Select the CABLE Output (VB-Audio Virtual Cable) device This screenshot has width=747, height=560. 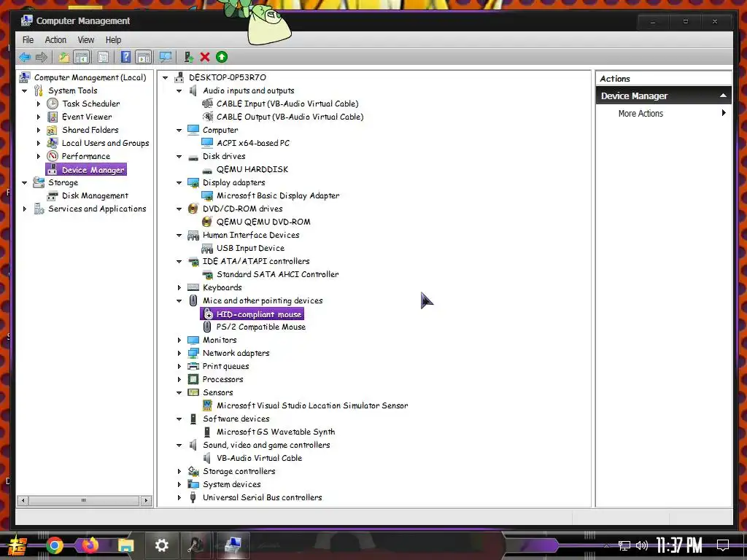point(290,117)
